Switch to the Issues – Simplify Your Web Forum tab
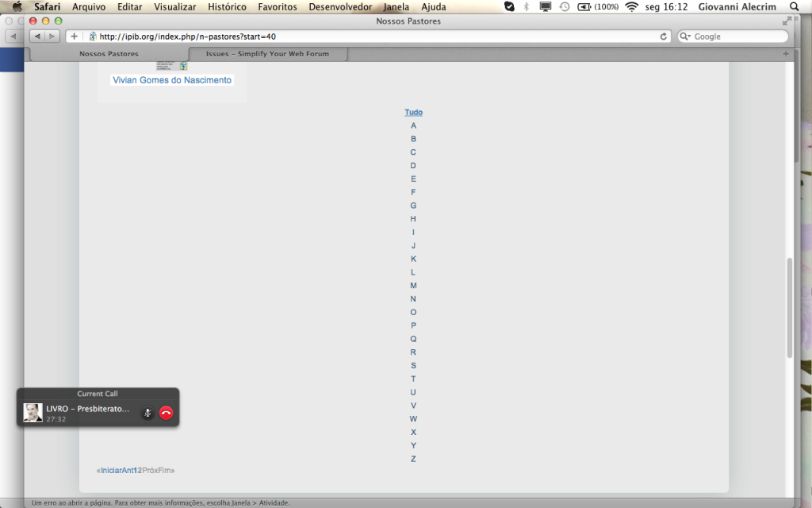812x508 pixels. click(x=267, y=54)
